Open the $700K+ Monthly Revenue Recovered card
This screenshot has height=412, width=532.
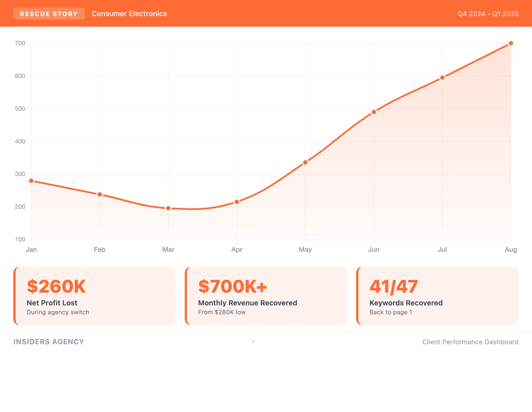coord(266,296)
